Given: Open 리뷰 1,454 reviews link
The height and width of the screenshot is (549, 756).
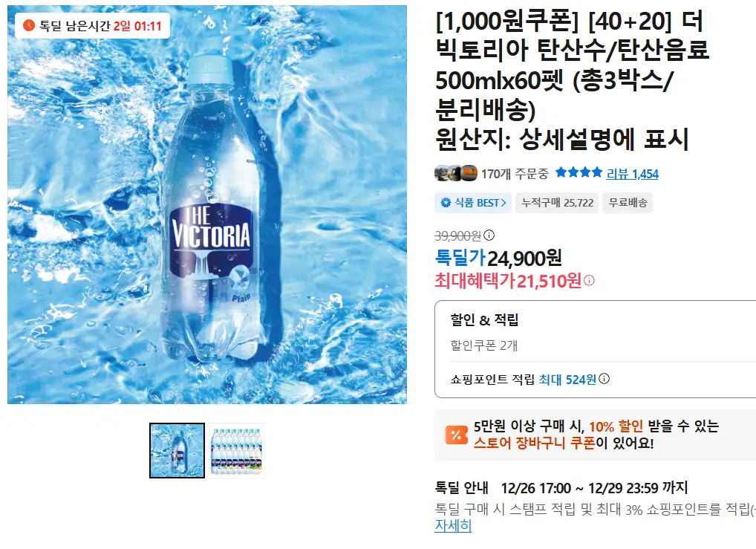Looking at the screenshot, I should pos(632,174).
